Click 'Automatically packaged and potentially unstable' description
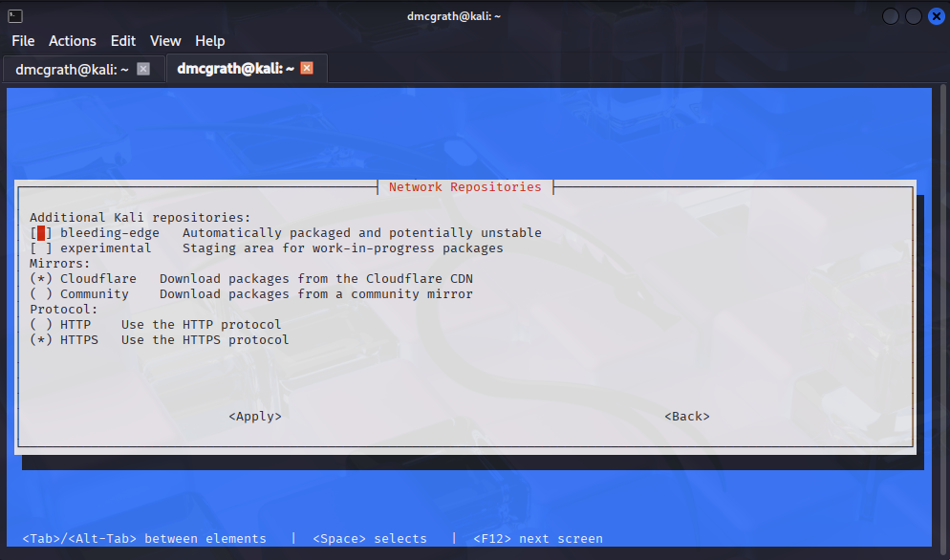 tap(361, 233)
